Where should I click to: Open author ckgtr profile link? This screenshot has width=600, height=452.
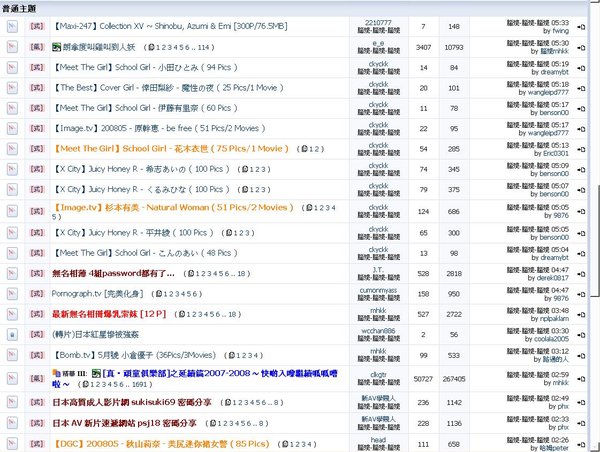[x=378, y=375]
